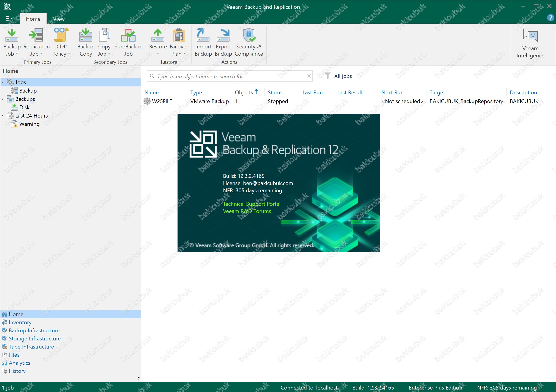Open the help question mark icon
Viewport: 556px width, 392px height.
click(550, 18)
